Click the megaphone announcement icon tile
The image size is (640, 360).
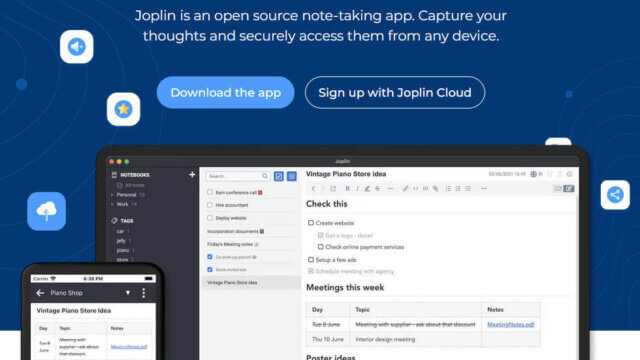coord(77,47)
